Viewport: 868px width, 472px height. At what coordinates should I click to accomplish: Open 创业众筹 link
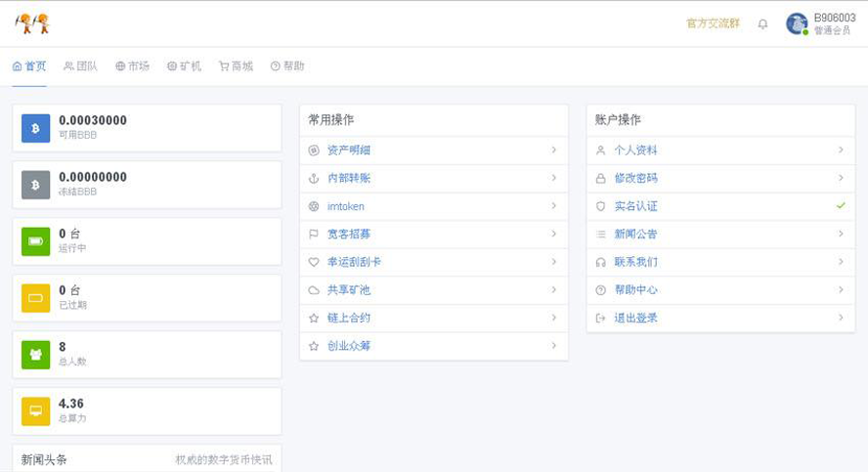(349, 346)
